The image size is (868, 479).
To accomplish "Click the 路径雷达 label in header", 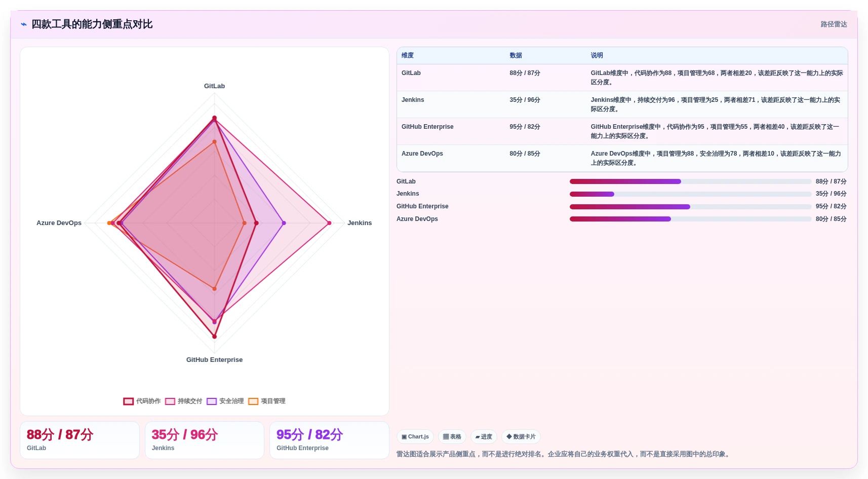I will point(834,24).
